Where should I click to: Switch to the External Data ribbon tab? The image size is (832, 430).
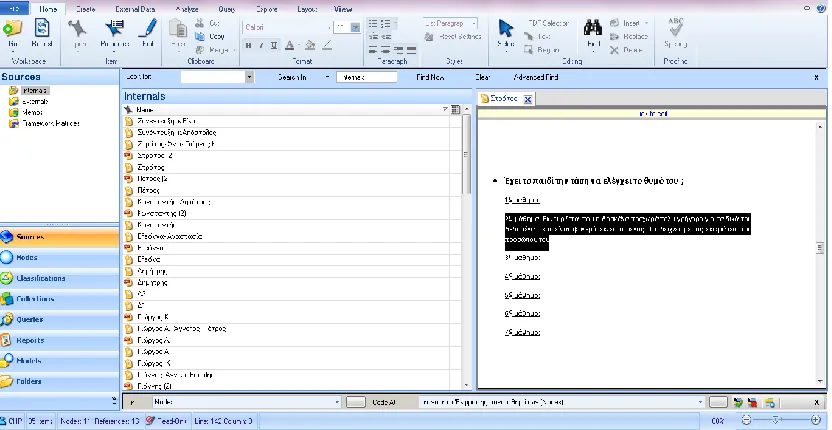136,9
